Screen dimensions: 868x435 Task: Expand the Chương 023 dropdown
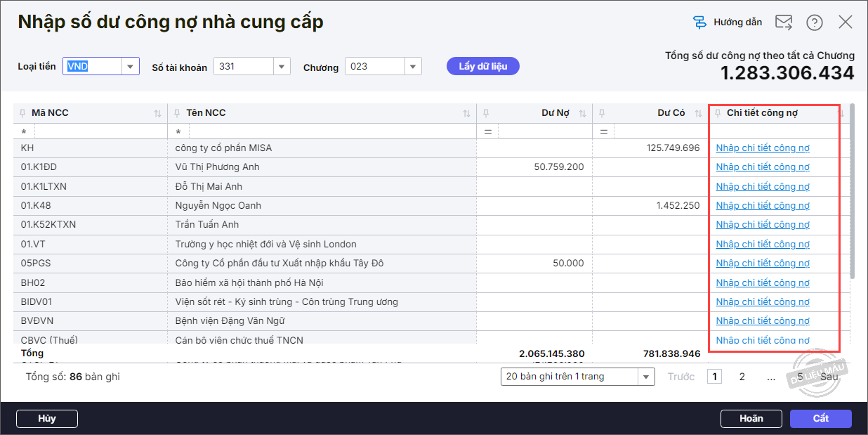pyautogui.click(x=413, y=67)
